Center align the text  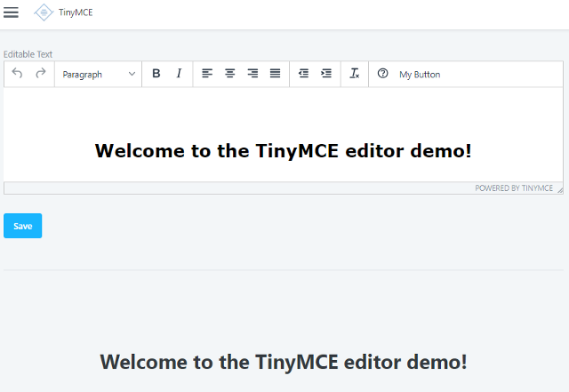tap(229, 74)
